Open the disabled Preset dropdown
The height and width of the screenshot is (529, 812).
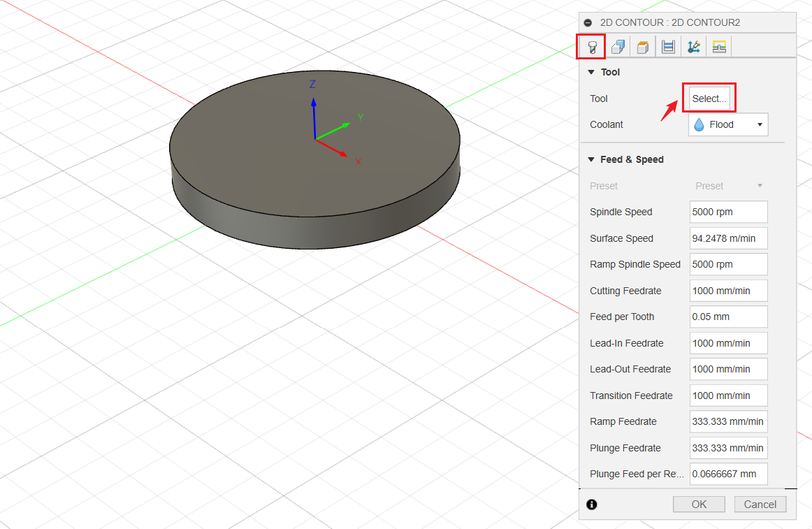(x=729, y=185)
